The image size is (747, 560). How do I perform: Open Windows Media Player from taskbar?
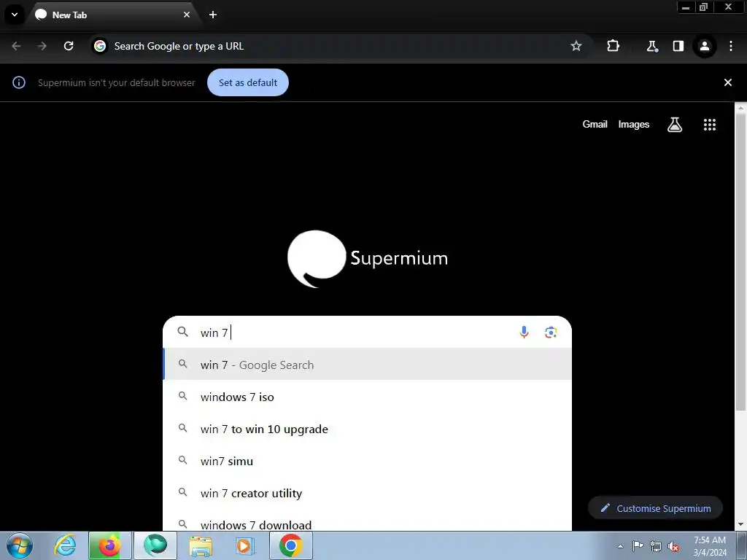(245, 545)
